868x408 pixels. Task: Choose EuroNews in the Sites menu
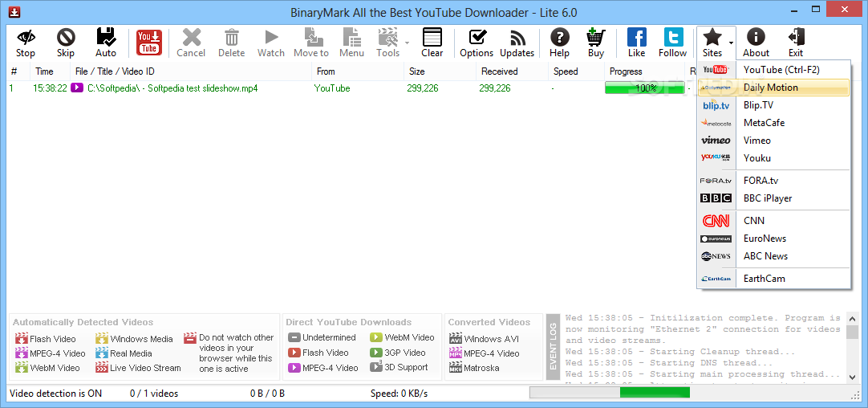coord(773,239)
